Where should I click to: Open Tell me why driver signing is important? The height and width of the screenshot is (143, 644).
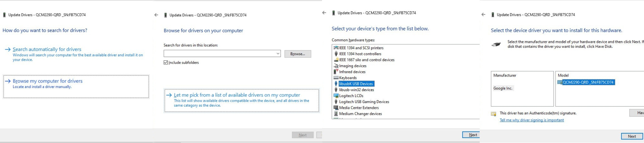point(531,120)
